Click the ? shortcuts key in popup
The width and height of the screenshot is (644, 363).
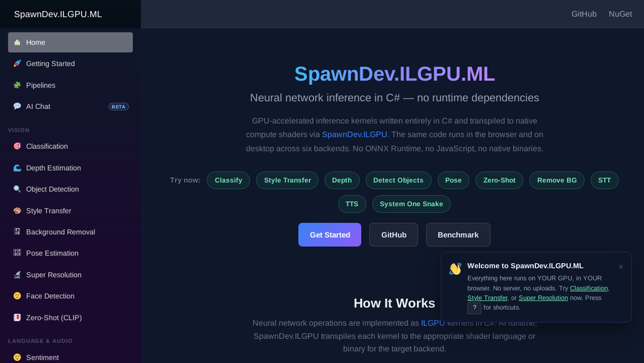pyautogui.click(x=474, y=308)
